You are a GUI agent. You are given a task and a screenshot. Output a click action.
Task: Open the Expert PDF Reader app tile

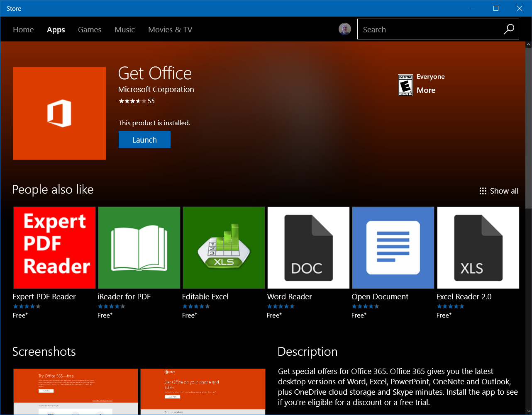(54, 248)
